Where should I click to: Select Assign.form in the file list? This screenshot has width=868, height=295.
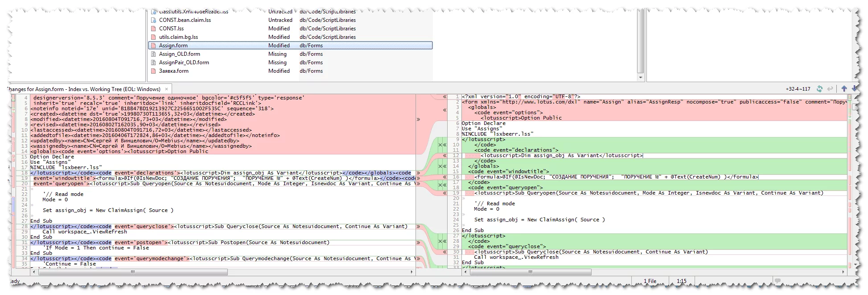173,46
